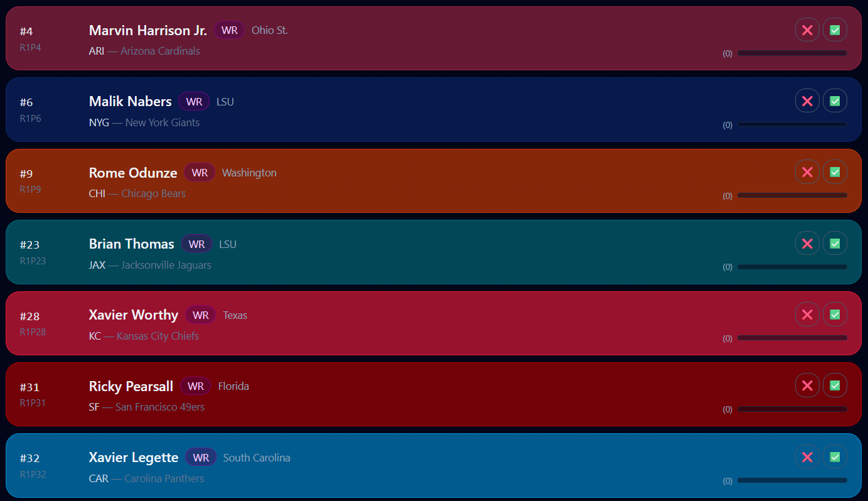
Task: Dismiss Xavier Legette with the X icon
Action: pos(807,457)
